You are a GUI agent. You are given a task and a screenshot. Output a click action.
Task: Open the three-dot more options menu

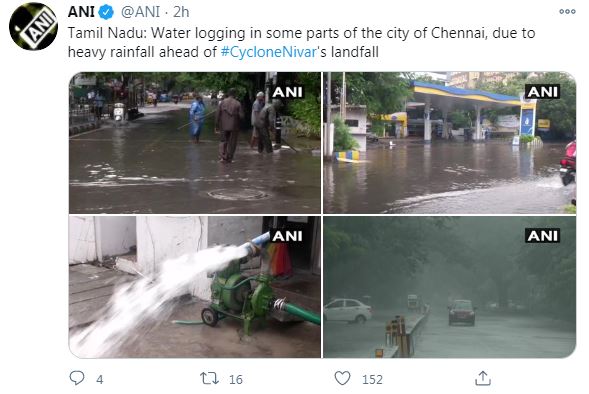pyautogui.click(x=567, y=12)
